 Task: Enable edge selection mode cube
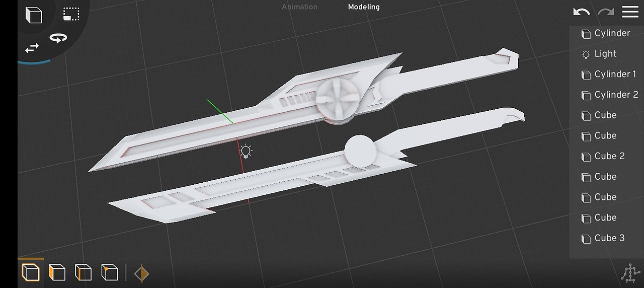83,272
